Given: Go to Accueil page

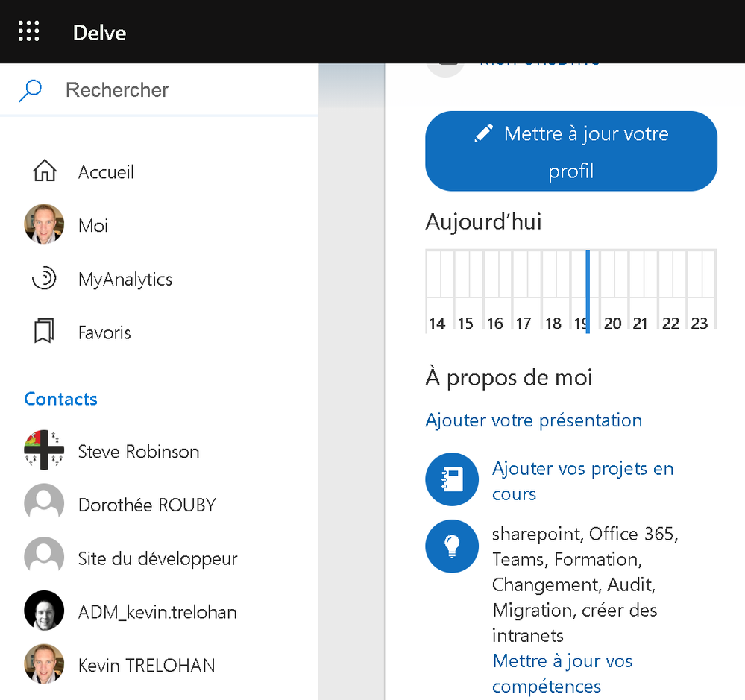Looking at the screenshot, I should 106,172.
